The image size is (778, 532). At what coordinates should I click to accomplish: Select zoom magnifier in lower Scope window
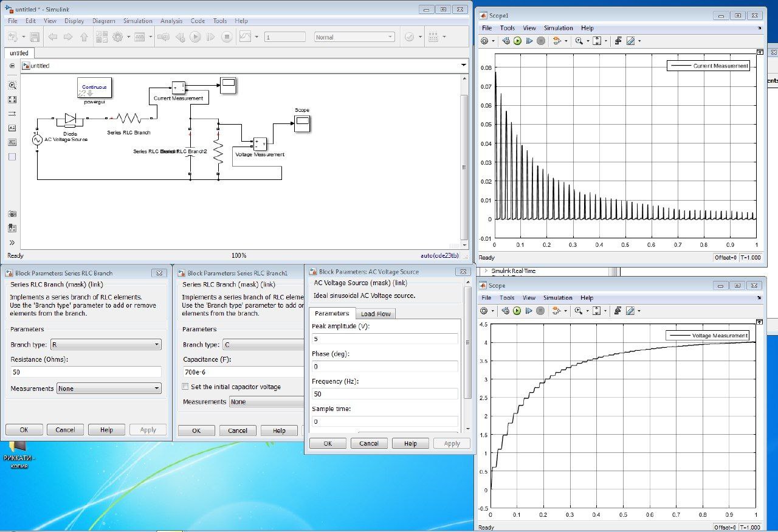tap(579, 311)
